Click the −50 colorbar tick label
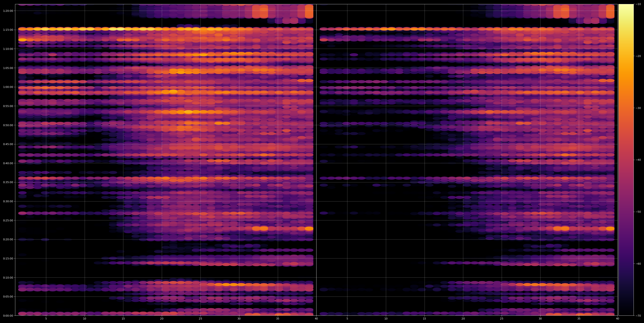Screen dimensions: 644x323 [638, 212]
